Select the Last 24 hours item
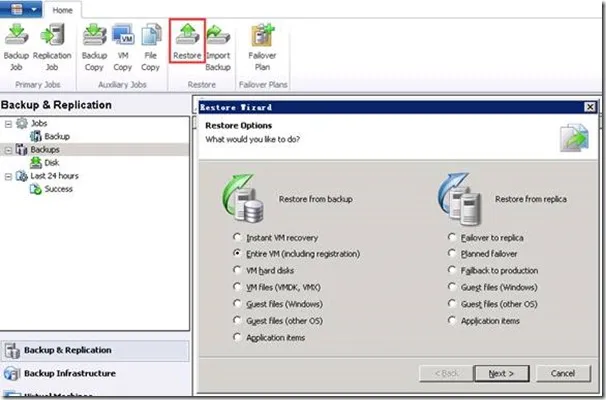Screen dimensions: 606x400 [x=54, y=176]
